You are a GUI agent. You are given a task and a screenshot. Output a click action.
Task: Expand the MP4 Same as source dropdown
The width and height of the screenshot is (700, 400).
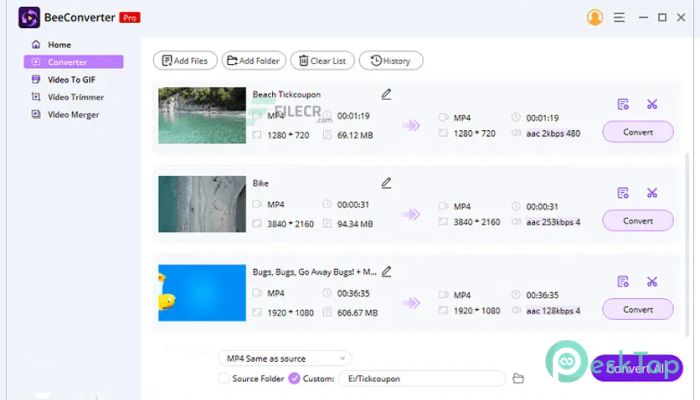(285, 358)
